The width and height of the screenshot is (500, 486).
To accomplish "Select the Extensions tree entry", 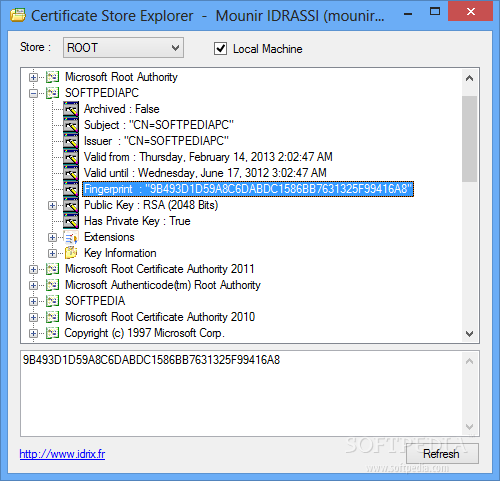I will (109, 237).
